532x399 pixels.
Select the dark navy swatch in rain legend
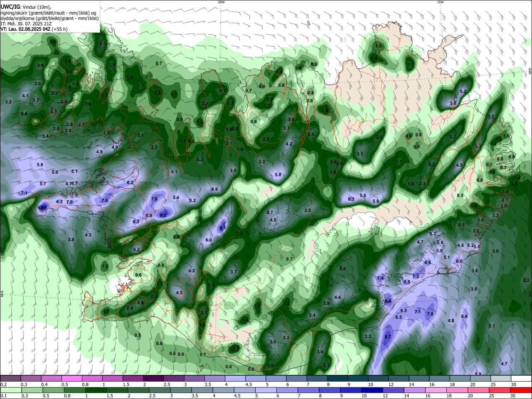pyautogui.click(x=372, y=390)
